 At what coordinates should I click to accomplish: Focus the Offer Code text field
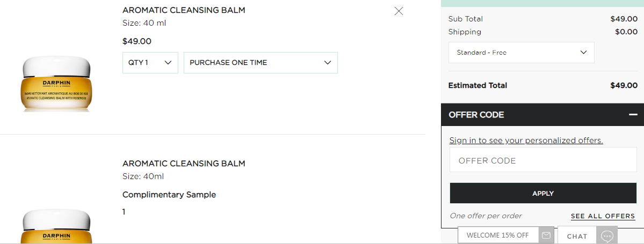coord(542,161)
